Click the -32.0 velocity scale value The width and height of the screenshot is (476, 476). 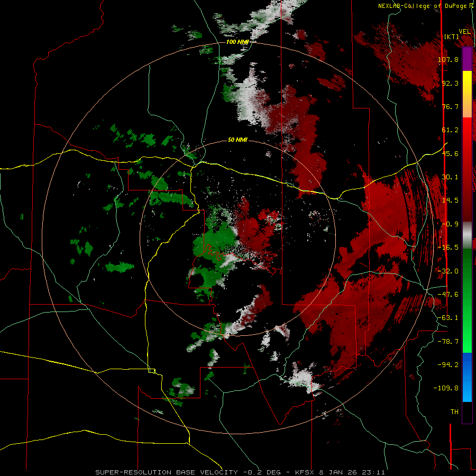(x=448, y=271)
